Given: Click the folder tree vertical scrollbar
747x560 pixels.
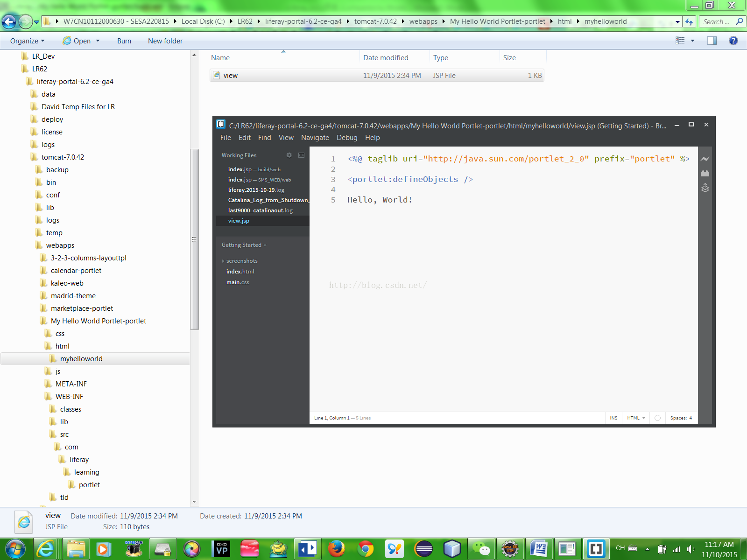Looking at the screenshot, I should point(194,239).
